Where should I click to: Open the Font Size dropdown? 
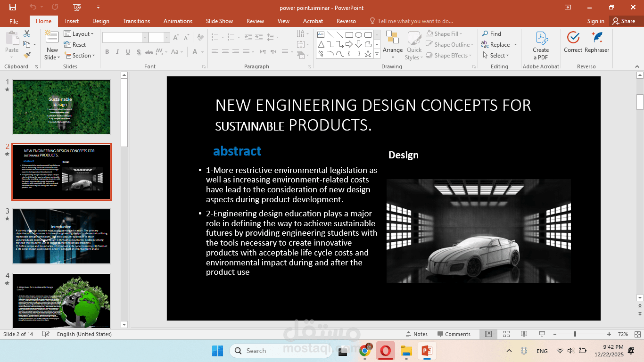pyautogui.click(x=166, y=37)
